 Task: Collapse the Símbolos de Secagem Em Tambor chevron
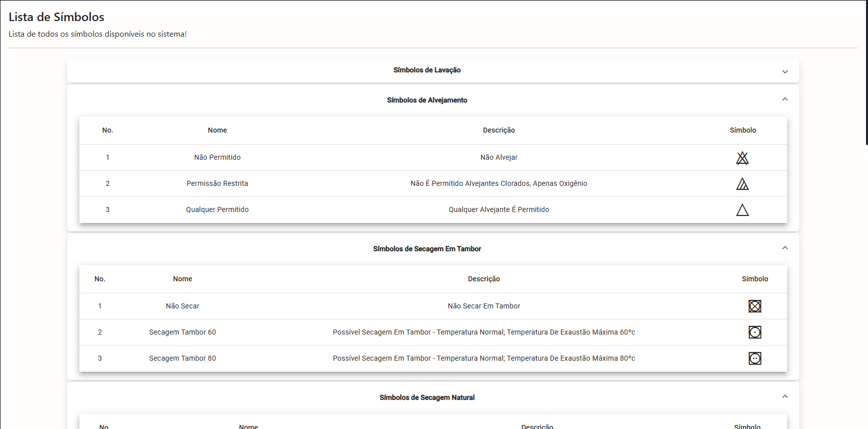click(785, 248)
